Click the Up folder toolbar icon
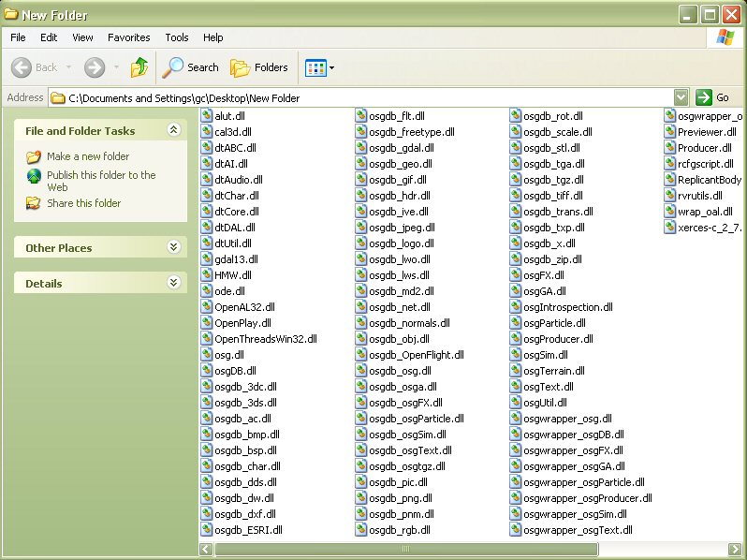 [139, 67]
